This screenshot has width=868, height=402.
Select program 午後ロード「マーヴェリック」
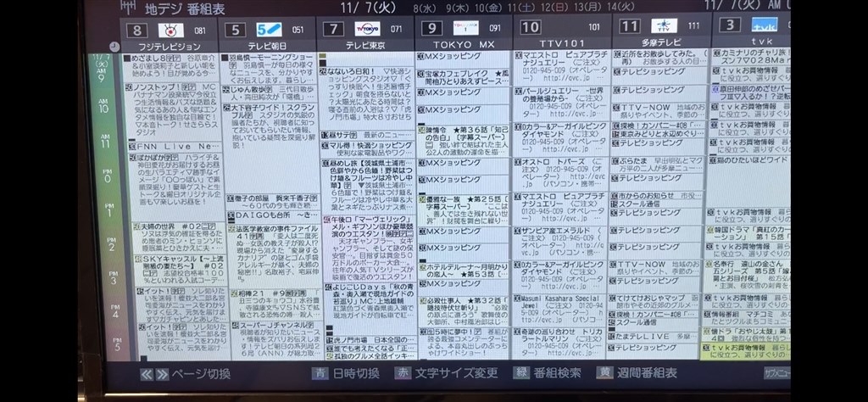tap(371, 248)
